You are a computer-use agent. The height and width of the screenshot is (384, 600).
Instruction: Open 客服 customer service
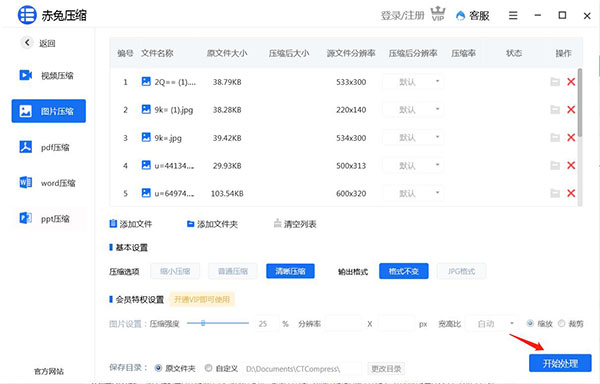click(x=473, y=15)
